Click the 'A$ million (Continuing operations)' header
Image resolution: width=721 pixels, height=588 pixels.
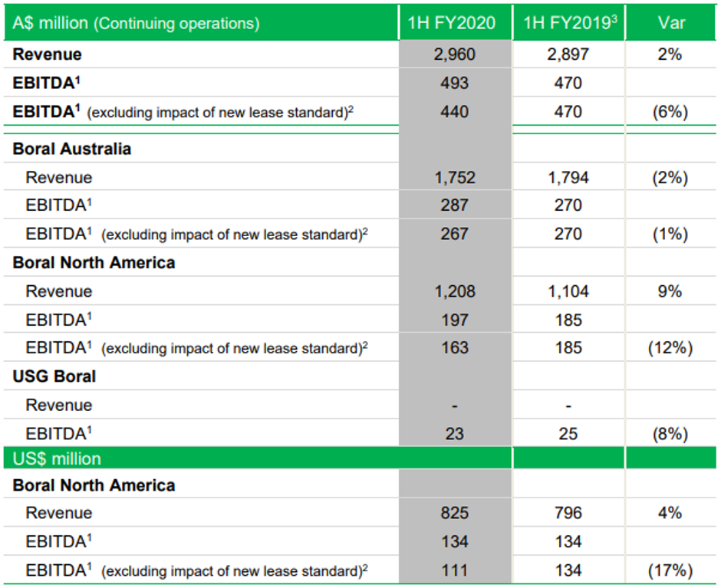click(136, 23)
